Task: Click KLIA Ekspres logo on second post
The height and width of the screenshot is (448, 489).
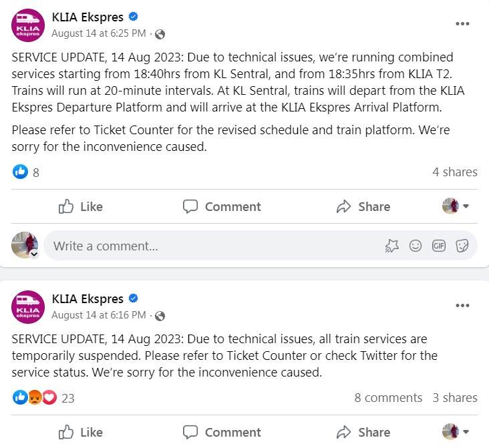Action: coord(28,308)
